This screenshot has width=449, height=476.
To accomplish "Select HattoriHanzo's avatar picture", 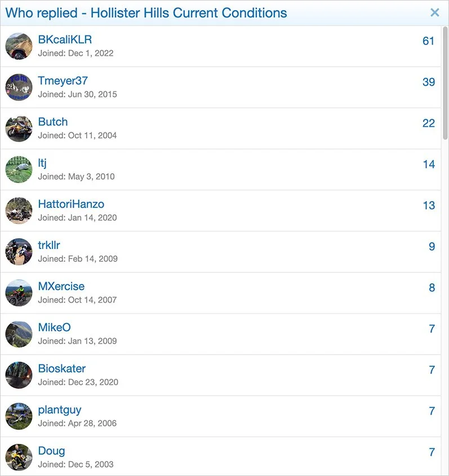I will (x=19, y=211).
